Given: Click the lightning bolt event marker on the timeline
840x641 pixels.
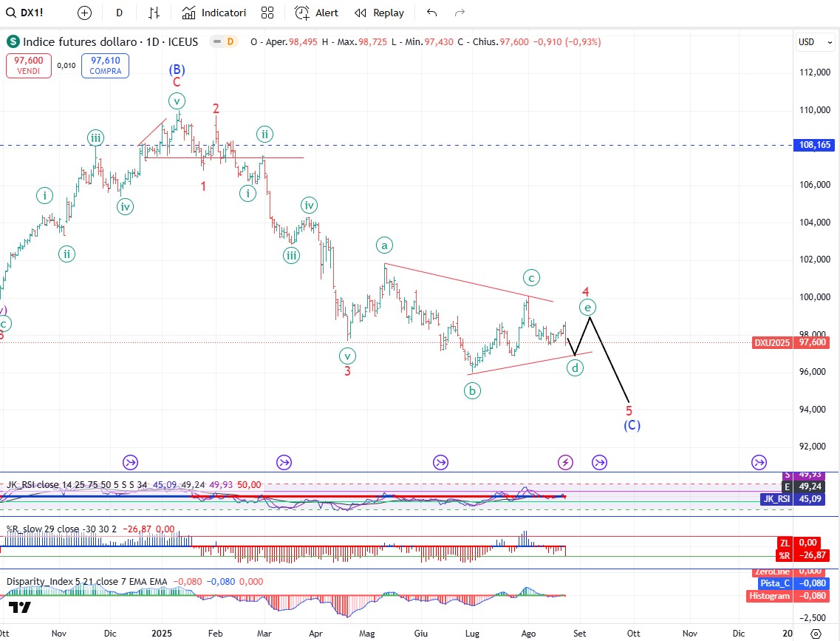Looking at the screenshot, I should point(565,462).
